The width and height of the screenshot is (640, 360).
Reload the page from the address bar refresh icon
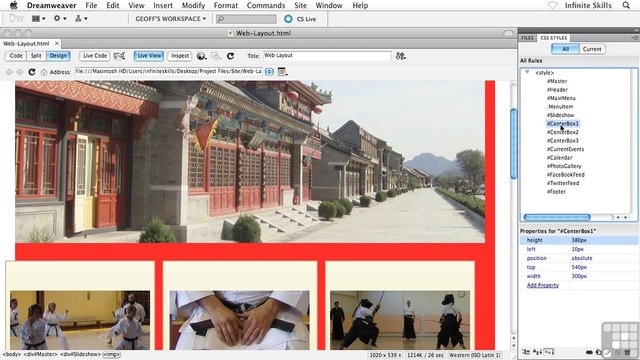click(31, 72)
